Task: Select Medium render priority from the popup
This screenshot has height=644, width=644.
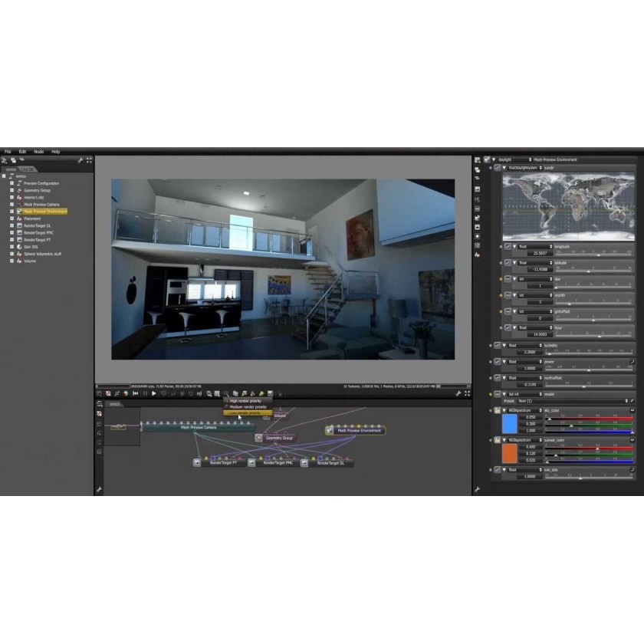Action: [x=248, y=406]
